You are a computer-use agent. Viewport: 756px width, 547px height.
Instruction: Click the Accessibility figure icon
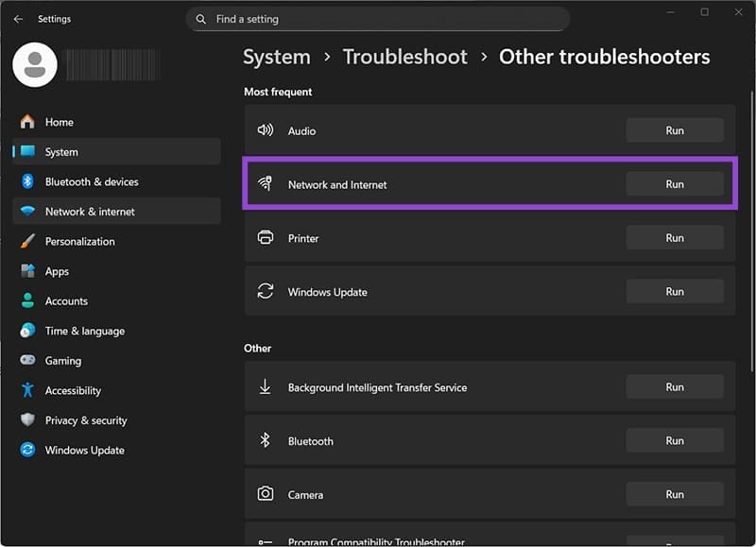click(27, 390)
